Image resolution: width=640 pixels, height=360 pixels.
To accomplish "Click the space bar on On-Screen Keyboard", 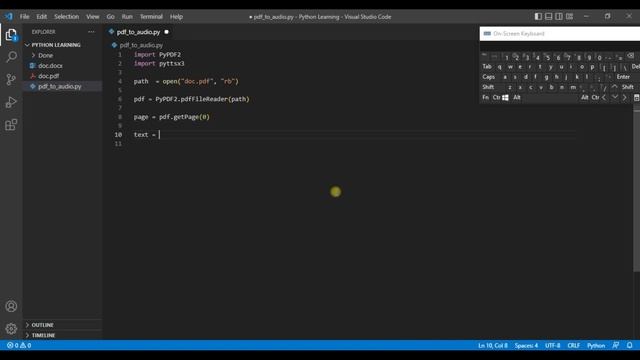I will [x=551, y=98].
